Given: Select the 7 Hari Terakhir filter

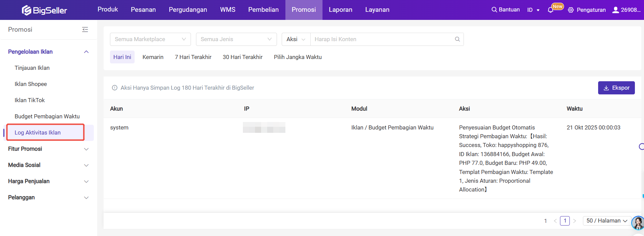Looking at the screenshot, I should 193,57.
